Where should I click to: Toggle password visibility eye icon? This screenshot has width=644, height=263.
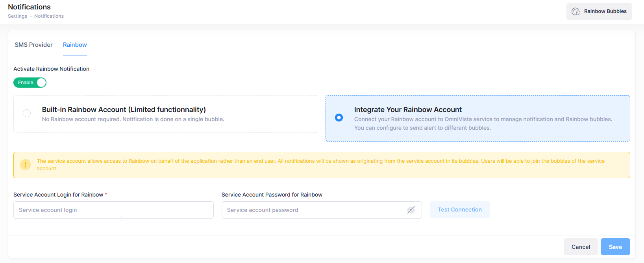click(x=411, y=210)
